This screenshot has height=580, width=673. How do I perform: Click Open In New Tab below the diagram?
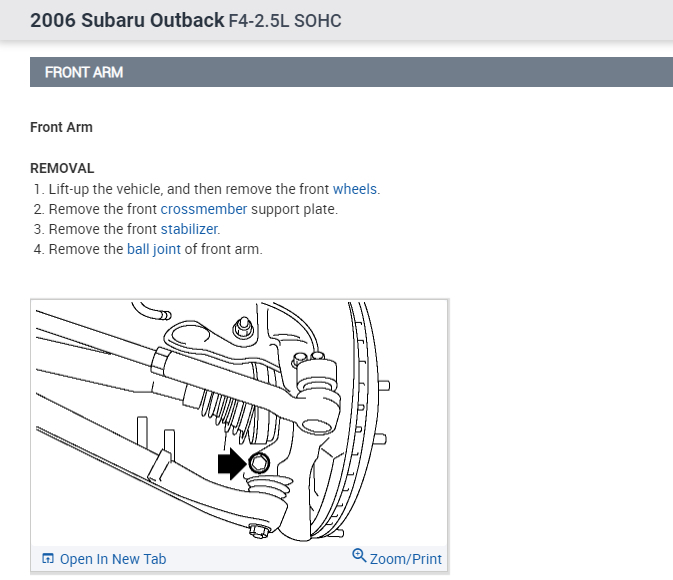113,559
